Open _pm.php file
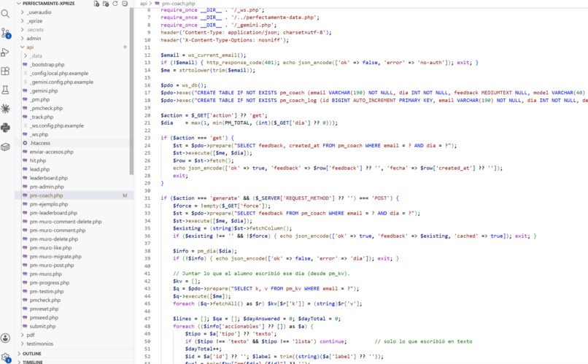 pyautogui.click(x=39, y=99)
